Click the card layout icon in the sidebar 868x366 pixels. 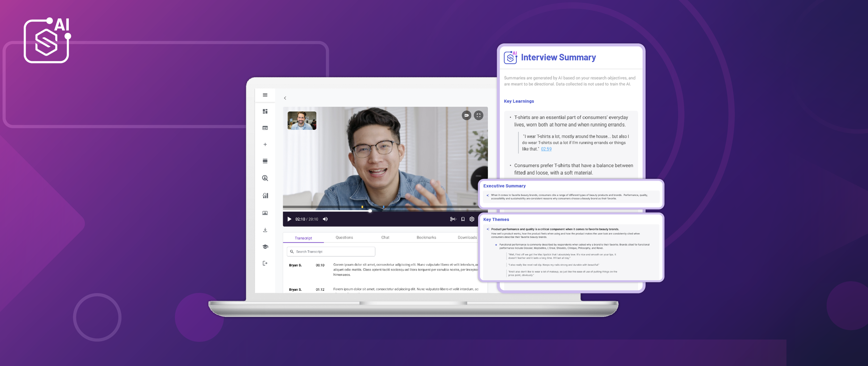point(265,128)
